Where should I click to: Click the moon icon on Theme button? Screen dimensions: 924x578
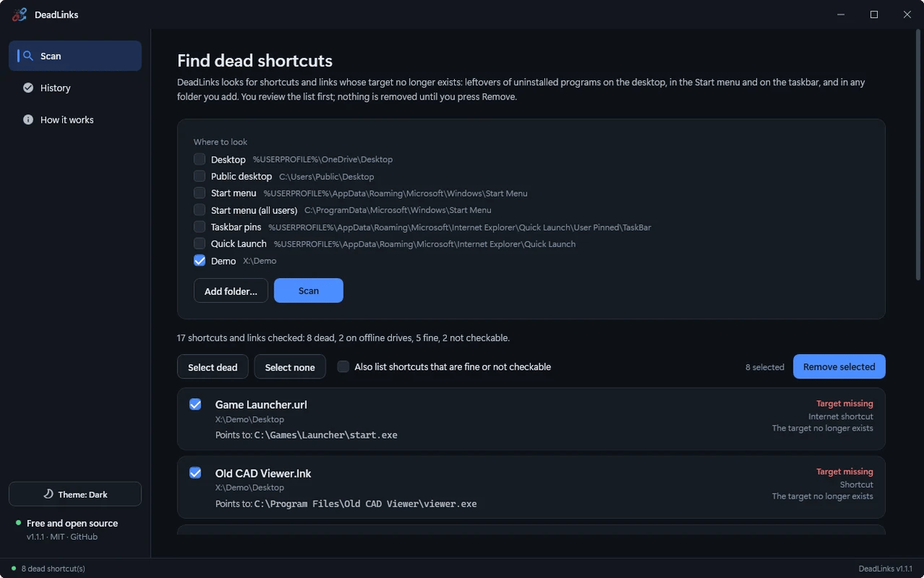pyautogui.click(x=48, y=494)
